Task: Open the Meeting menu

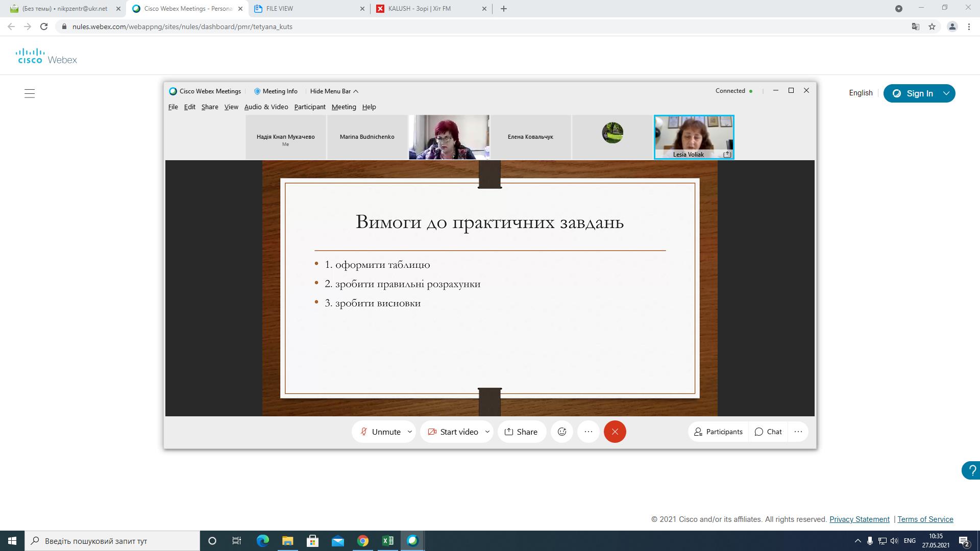Action: [344, 107]
